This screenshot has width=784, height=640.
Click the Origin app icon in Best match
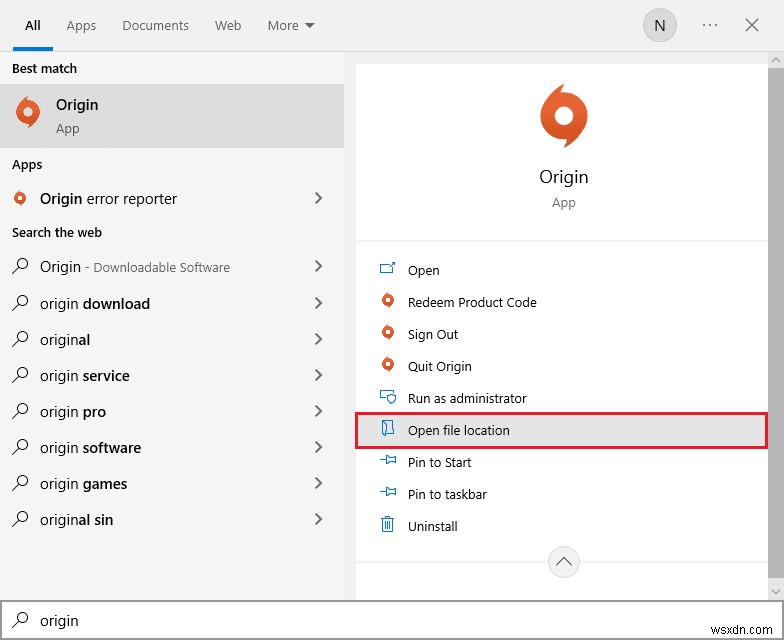point(28,114)
